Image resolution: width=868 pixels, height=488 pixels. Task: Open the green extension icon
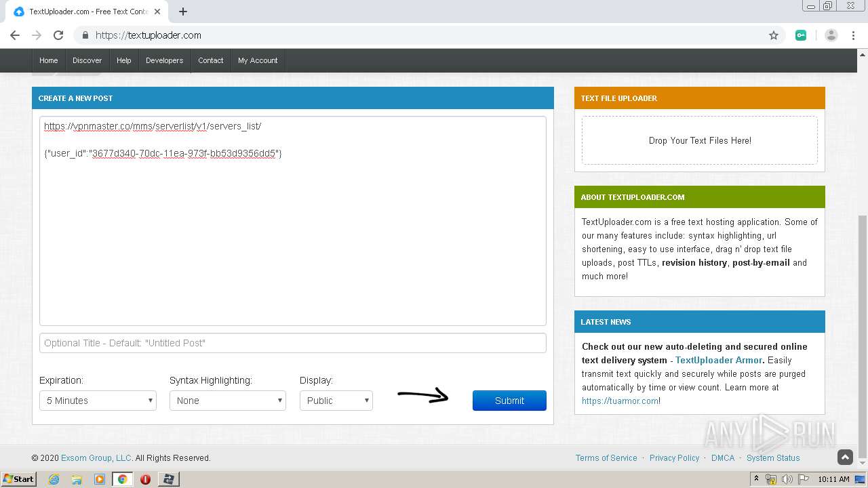click(801, 35)
